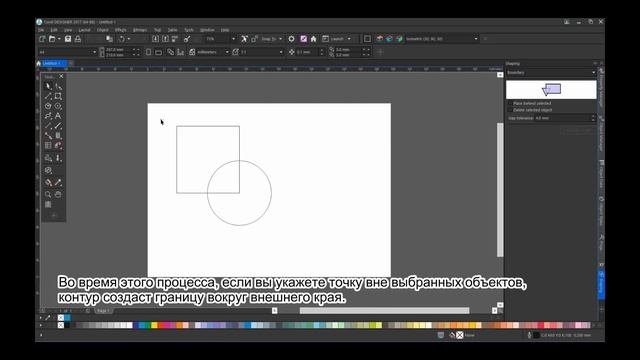Pick the black swatch in the palette
This screenshot has width=640, height=360.
point(67,325)
